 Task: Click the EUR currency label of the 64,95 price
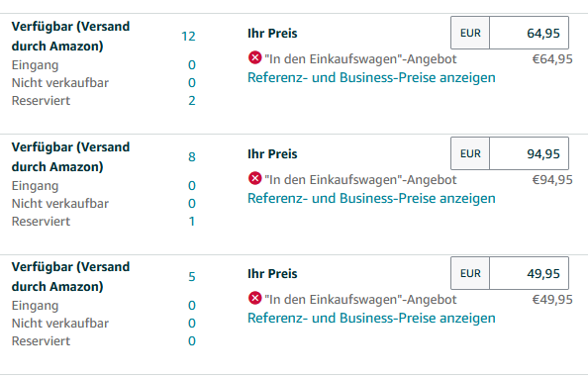point(470,33)
